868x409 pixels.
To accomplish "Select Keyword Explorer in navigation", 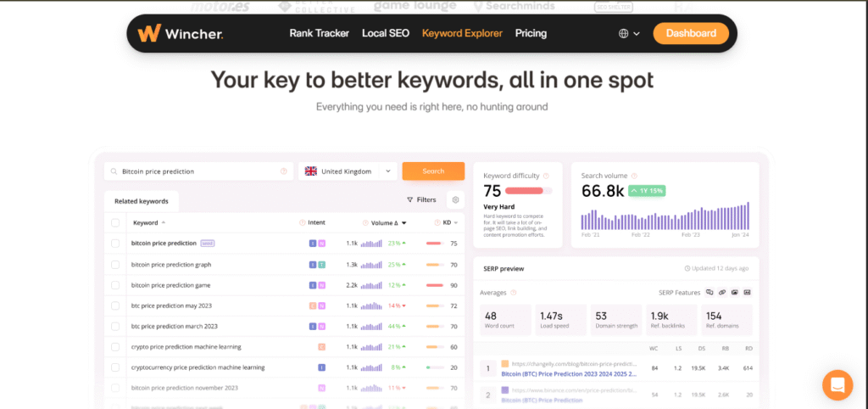I will 462,33.
